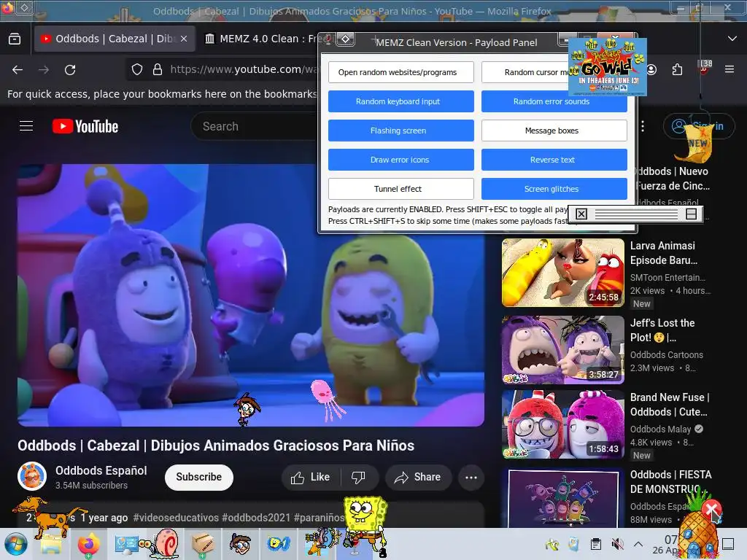Open the Windows Start button
The width and height of the screenshot is (747, 560).
tap(15, 544)
